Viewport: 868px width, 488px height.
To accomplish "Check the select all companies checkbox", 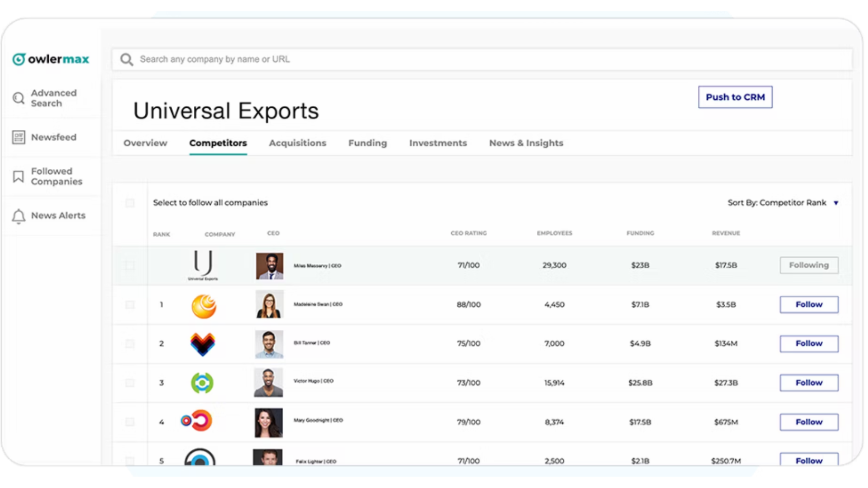I will 130,203.
